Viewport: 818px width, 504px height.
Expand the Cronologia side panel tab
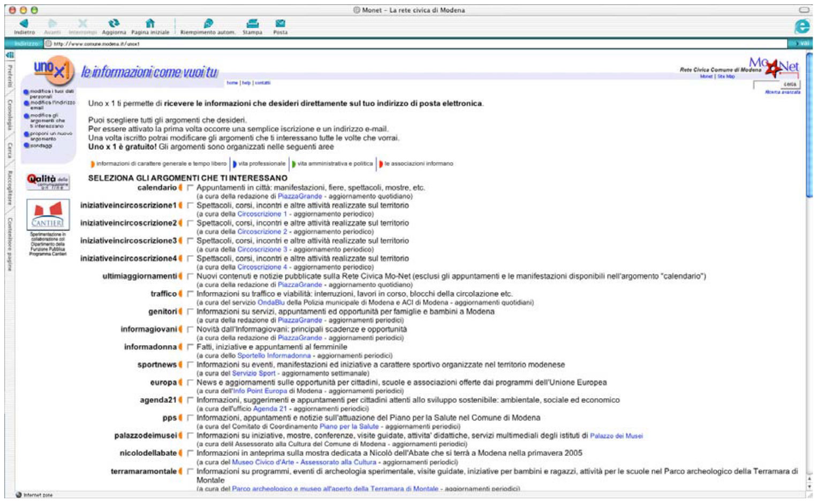9,114
